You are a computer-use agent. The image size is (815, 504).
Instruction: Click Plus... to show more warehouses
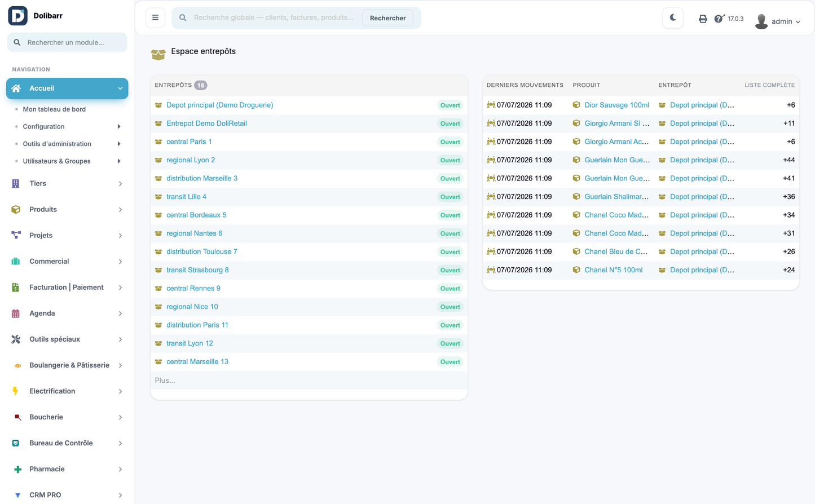(165, 381)
